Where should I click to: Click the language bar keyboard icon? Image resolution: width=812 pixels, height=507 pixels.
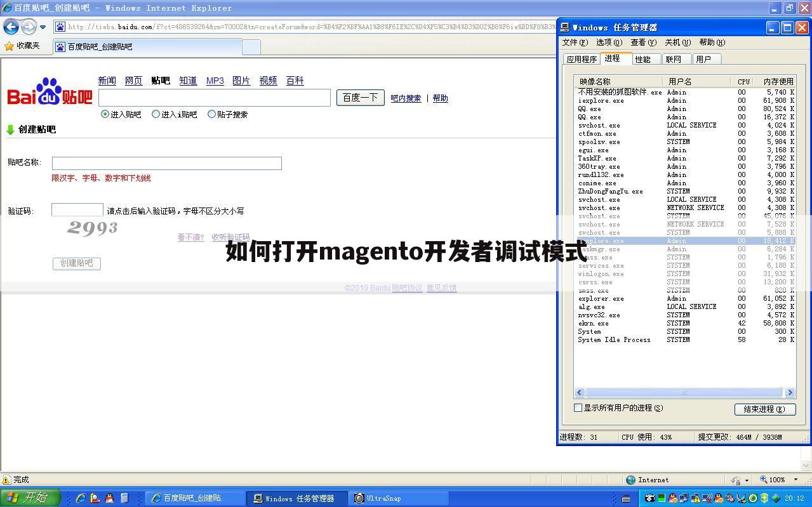(x=626, y=498)
